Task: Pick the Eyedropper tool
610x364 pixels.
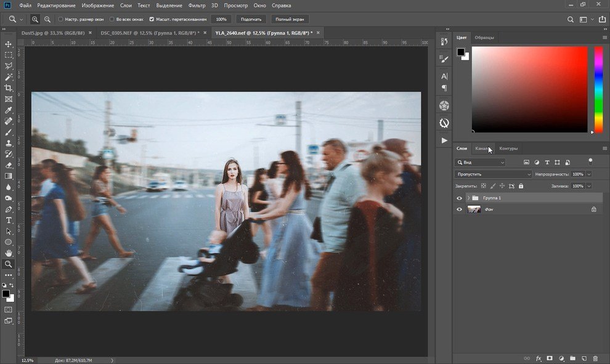Action: click(9, 110)
